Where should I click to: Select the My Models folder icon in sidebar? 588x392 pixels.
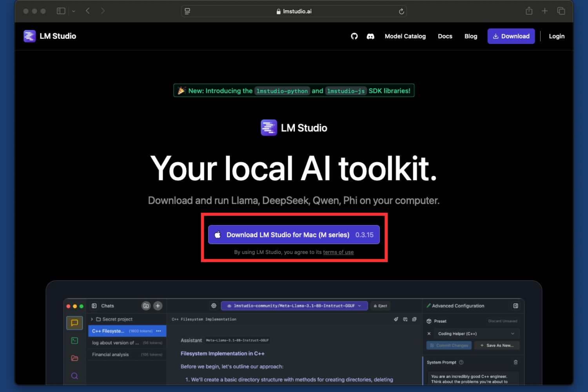tap(74, 358)
